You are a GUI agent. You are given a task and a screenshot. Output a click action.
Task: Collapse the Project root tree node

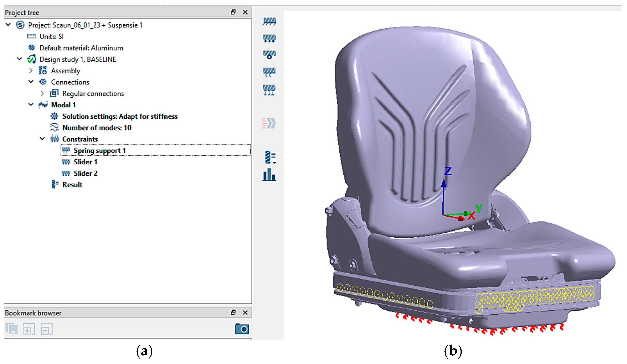[8, 25]
